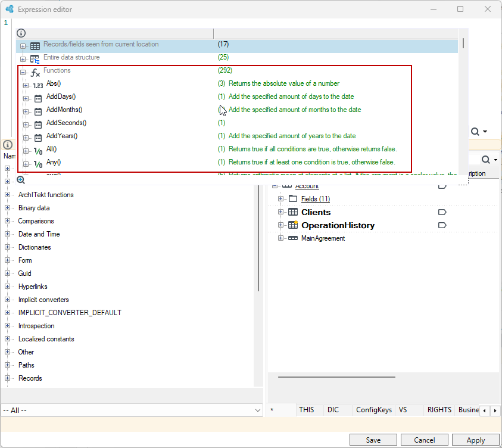Expand the Date and Time category
502x448 pixels.
[7, 234]
